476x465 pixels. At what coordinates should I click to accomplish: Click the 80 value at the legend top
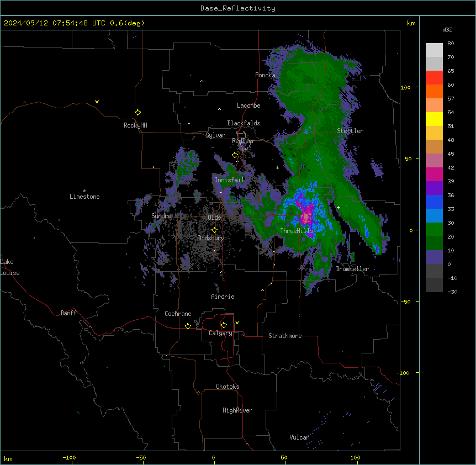[451, 44]
